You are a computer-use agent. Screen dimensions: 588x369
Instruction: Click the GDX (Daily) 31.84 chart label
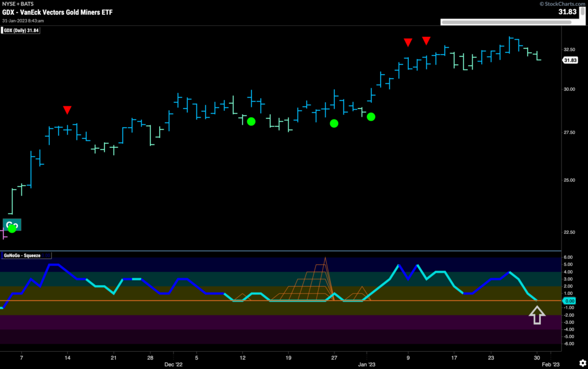point(19,30)
